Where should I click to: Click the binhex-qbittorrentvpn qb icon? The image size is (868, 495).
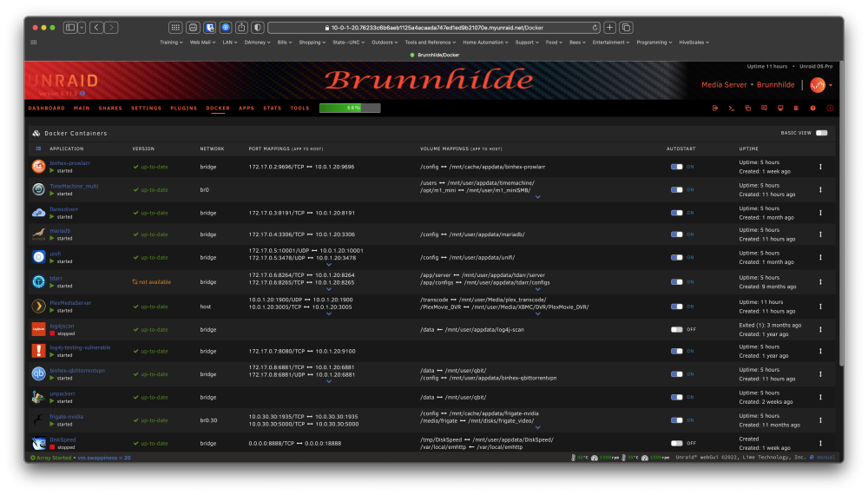tap(38, 373)
